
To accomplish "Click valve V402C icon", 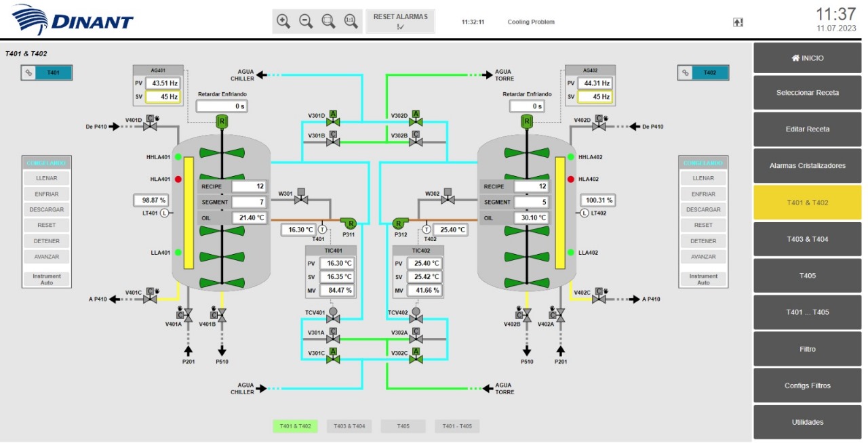I will click(599, 295).
